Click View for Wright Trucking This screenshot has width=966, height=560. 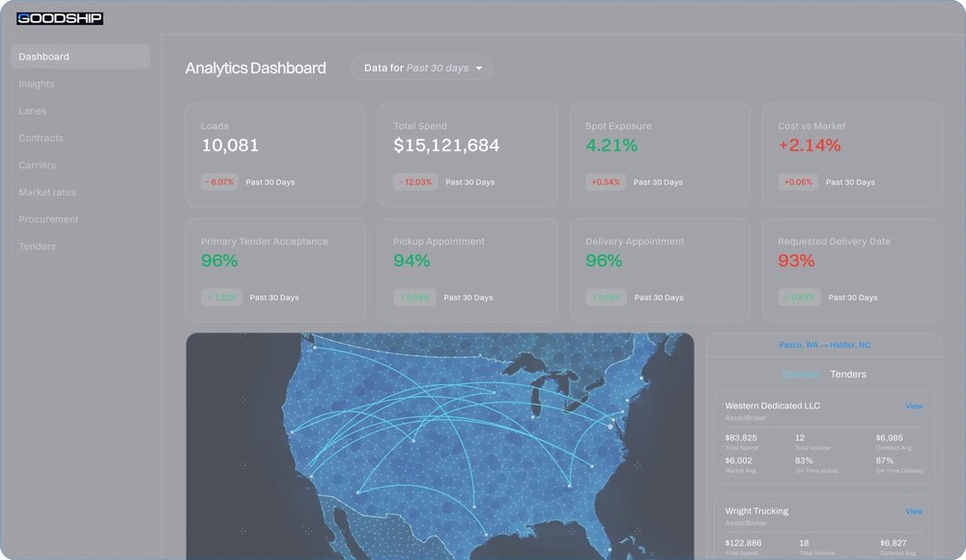[x=914, y=512]
